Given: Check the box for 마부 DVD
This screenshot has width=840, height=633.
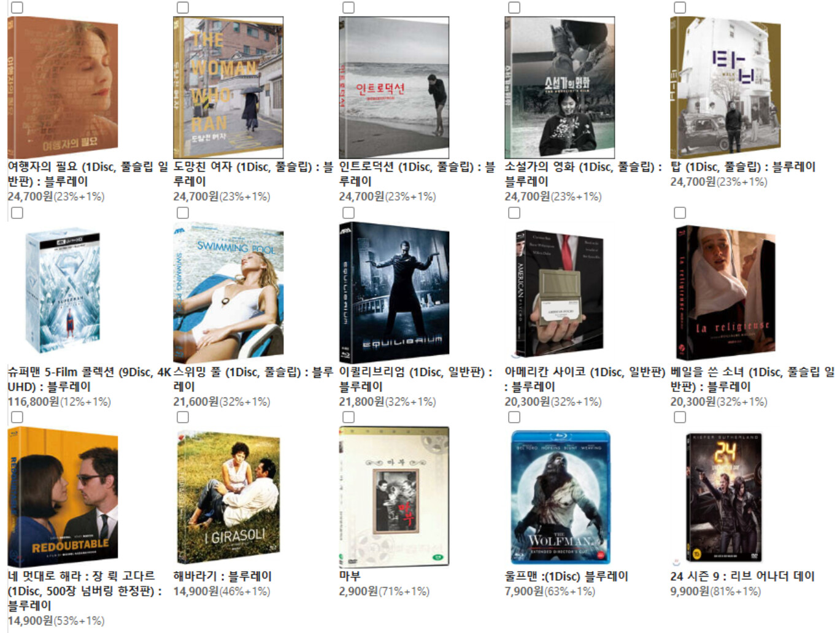Looking at the screenshot, I should pos(349,417).
